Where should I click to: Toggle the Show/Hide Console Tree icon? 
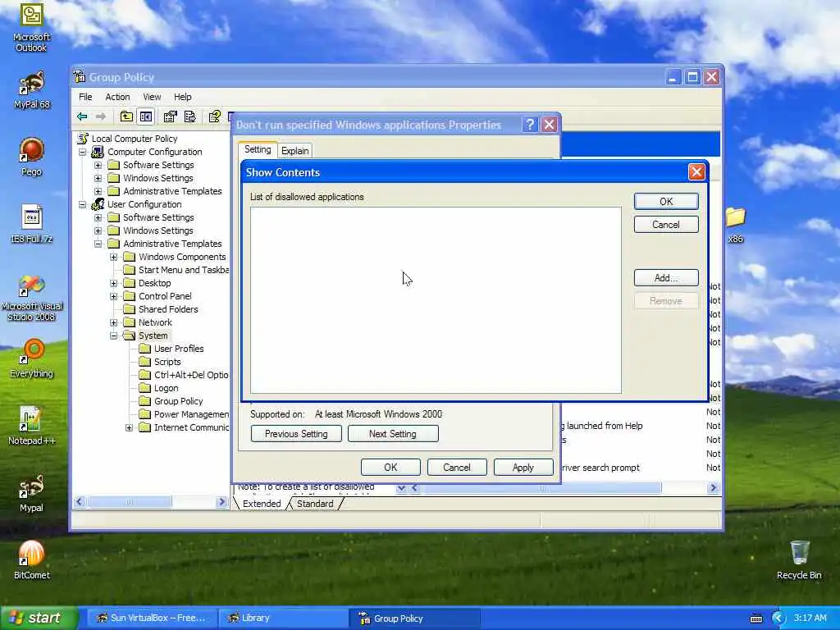pyautogui.click(x=146, y=116)
